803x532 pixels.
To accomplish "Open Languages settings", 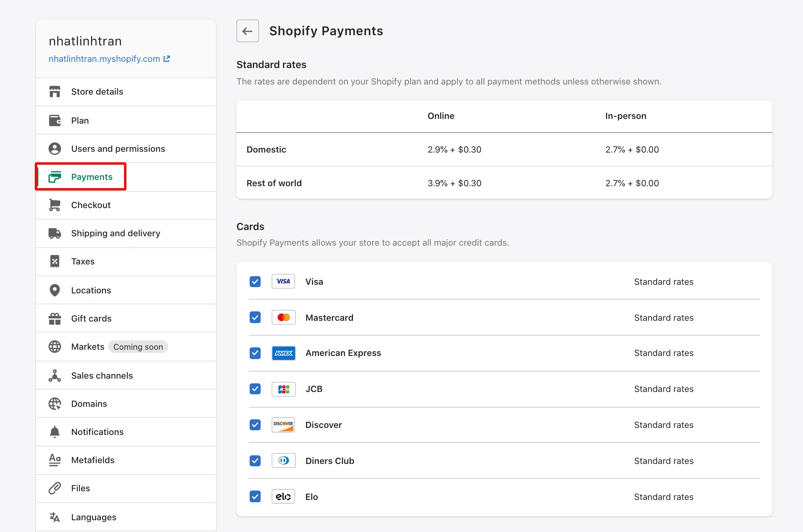I will pos(126,517).
